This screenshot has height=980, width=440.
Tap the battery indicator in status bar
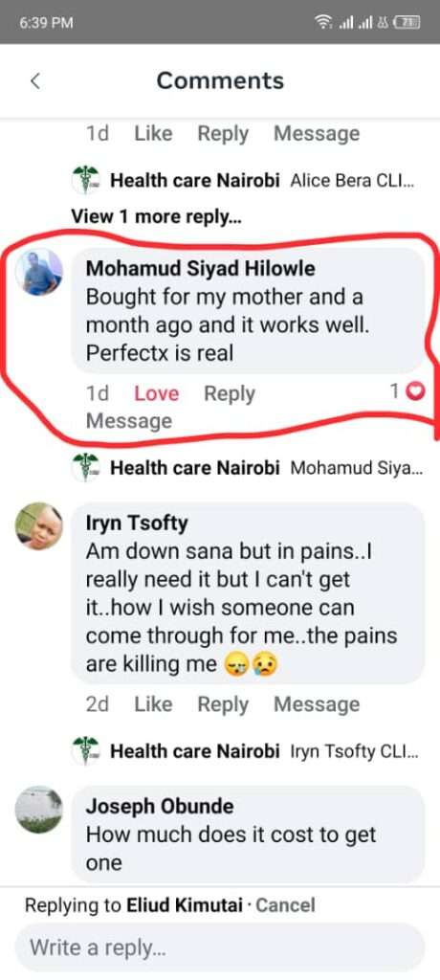(408, 23)
